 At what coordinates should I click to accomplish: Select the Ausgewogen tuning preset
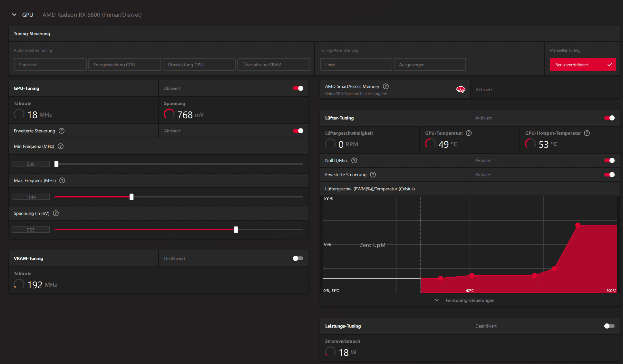pos(430,64)
